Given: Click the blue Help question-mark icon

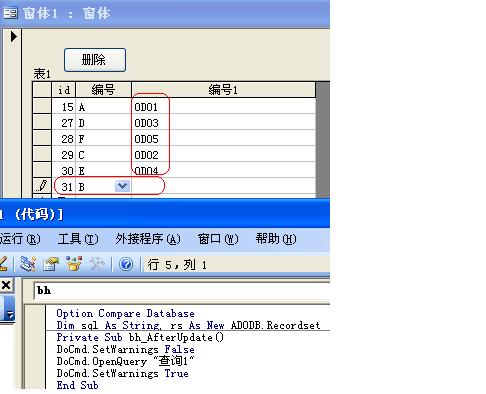Looking at the screenshot, I should click(x=126, y=265).
